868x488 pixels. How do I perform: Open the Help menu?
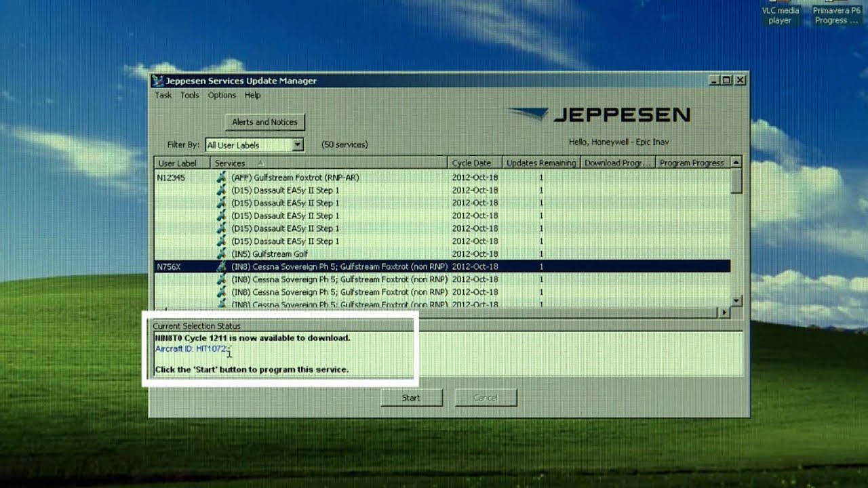[x=252, y=95]
